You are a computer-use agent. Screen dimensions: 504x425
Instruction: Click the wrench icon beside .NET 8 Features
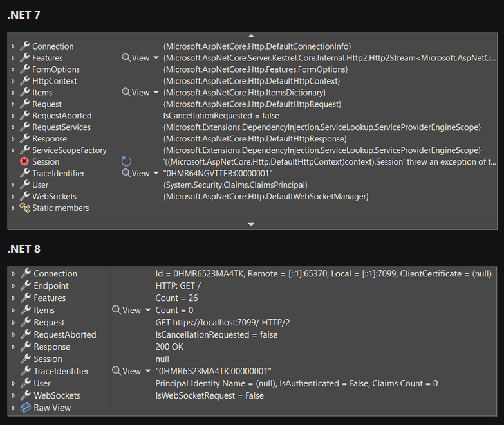[x=26, y=298]
